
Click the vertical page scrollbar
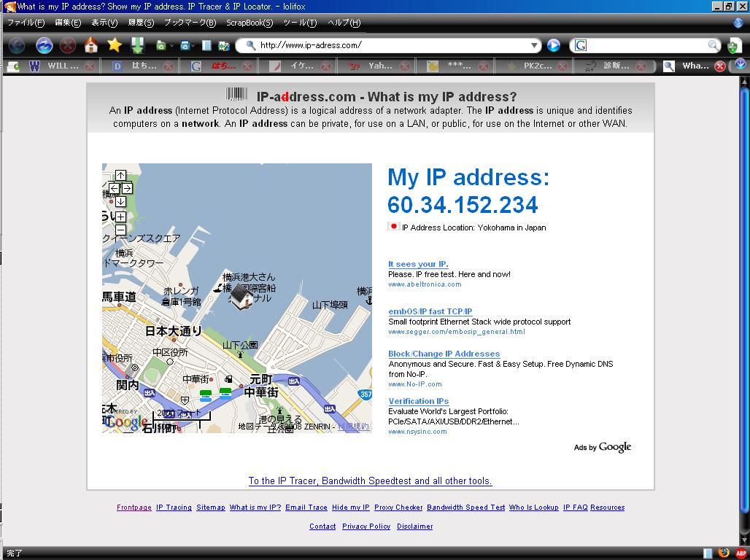coord(743,292)
